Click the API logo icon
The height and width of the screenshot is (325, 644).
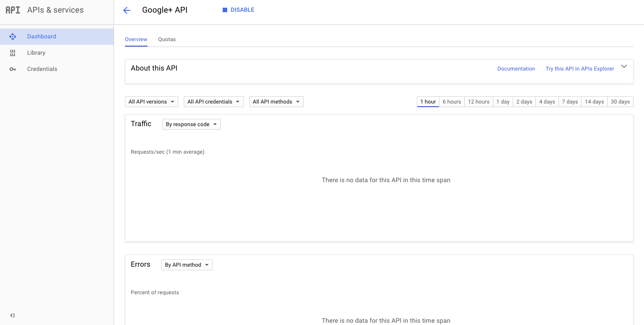tap(13, 10)
